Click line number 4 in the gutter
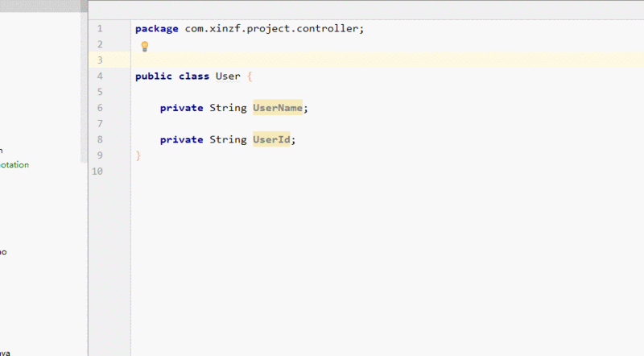Image resolution: width=644 pixels, height=356 pixels. point(99,77)
